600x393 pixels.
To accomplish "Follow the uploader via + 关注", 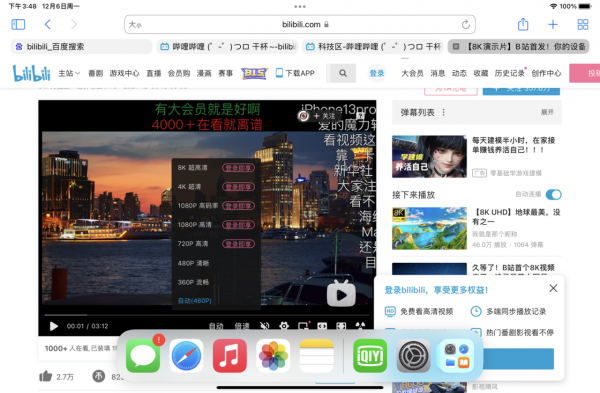I will pyautogui.click(x=324, y=116).
